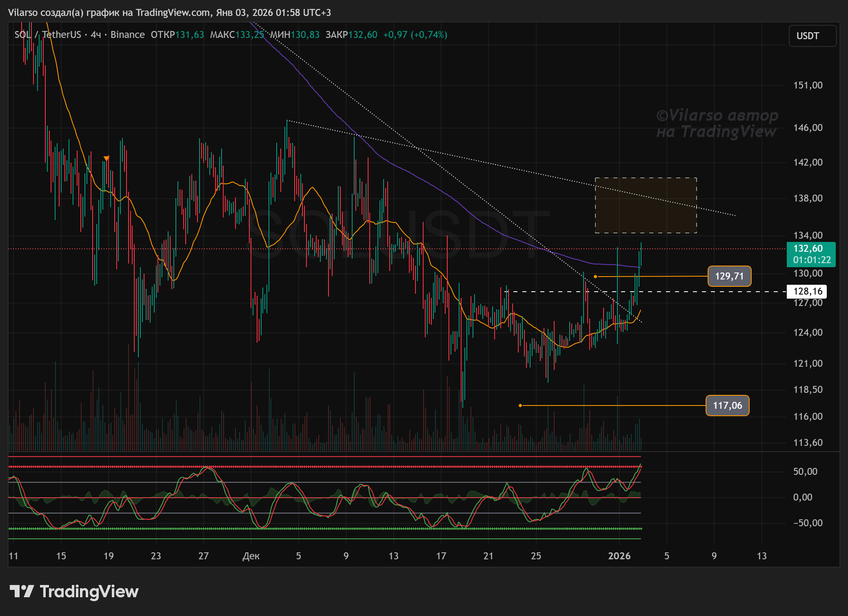The height and width of the screenshot is (616, 848).
Task: Click the 142,00 price axis label
Action: coord(808,162)
